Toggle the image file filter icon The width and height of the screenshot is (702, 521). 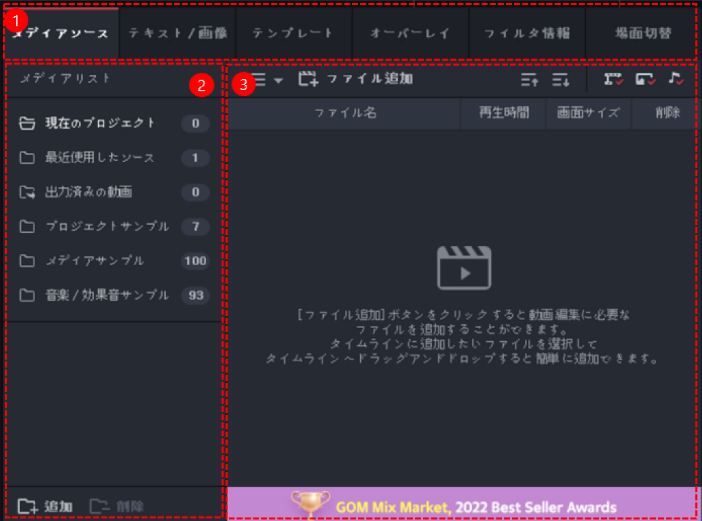645,79
